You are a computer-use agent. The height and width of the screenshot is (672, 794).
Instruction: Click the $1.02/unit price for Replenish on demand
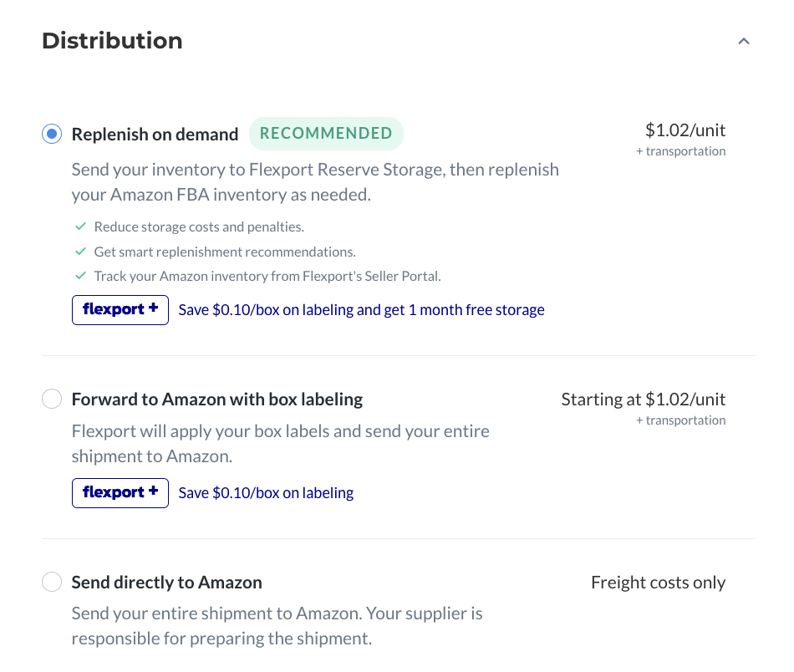685,130
